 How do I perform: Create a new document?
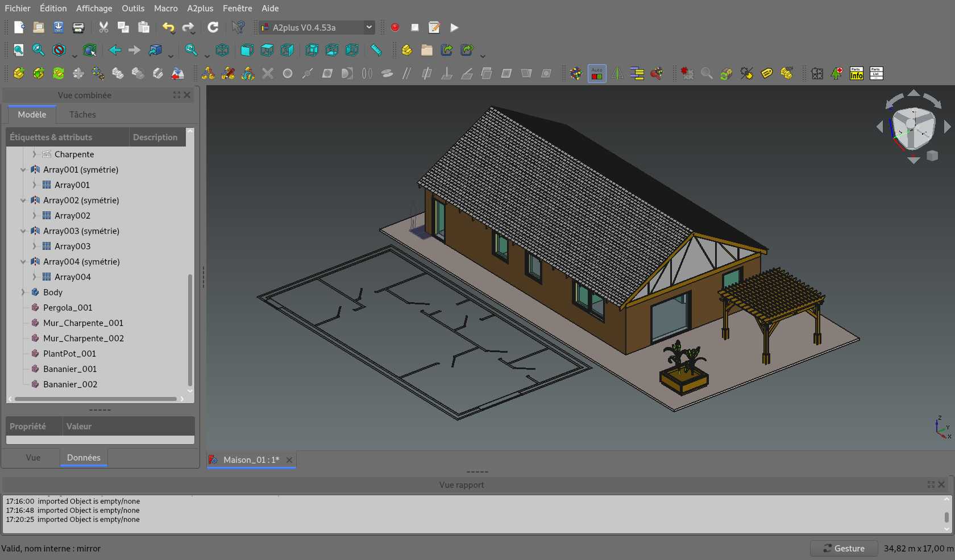pyautogui.click(x=19, y=27)
